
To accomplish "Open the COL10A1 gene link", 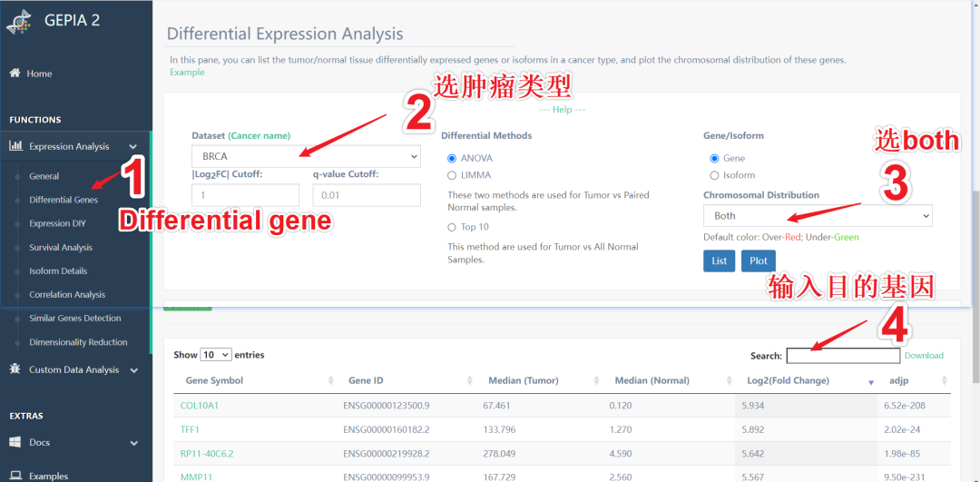I will click(199, 406).
